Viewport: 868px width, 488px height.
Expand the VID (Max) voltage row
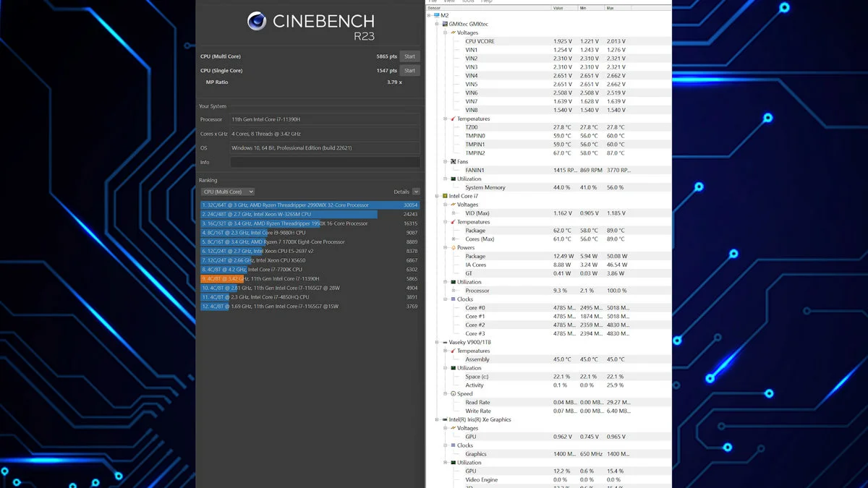coord(454,213)
